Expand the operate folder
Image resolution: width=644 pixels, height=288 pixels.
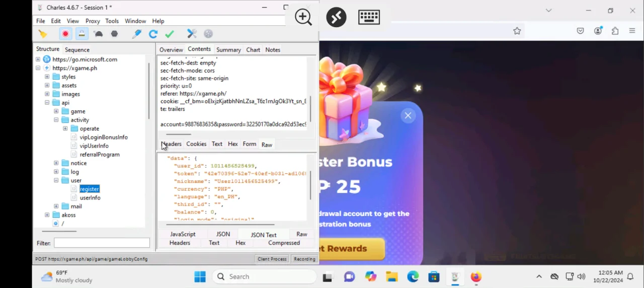click(x=65, y=128)
